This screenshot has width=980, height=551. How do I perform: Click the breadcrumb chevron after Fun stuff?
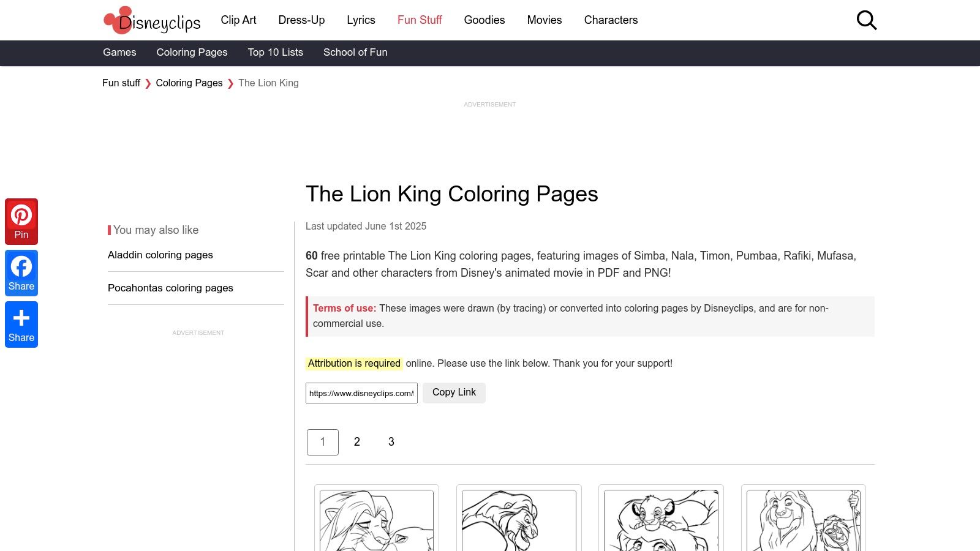[148, 83]
